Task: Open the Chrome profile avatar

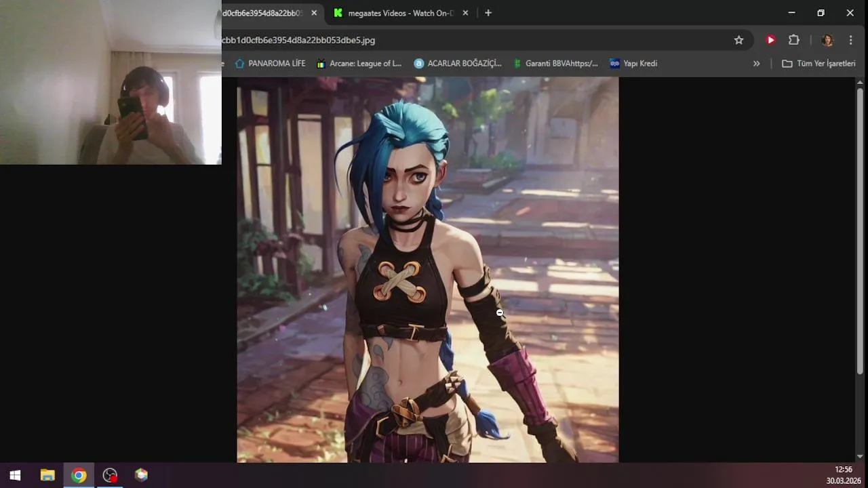Action: (827, 40)
